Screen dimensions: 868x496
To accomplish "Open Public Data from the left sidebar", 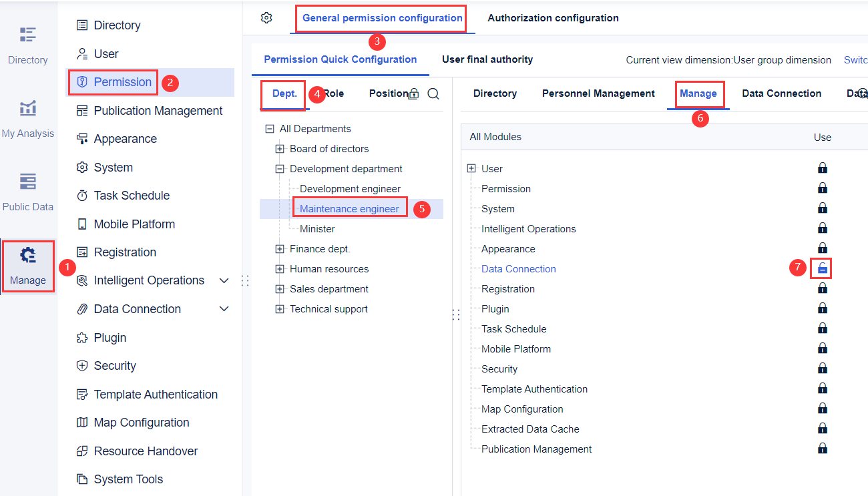I will (x=27, y=192).
